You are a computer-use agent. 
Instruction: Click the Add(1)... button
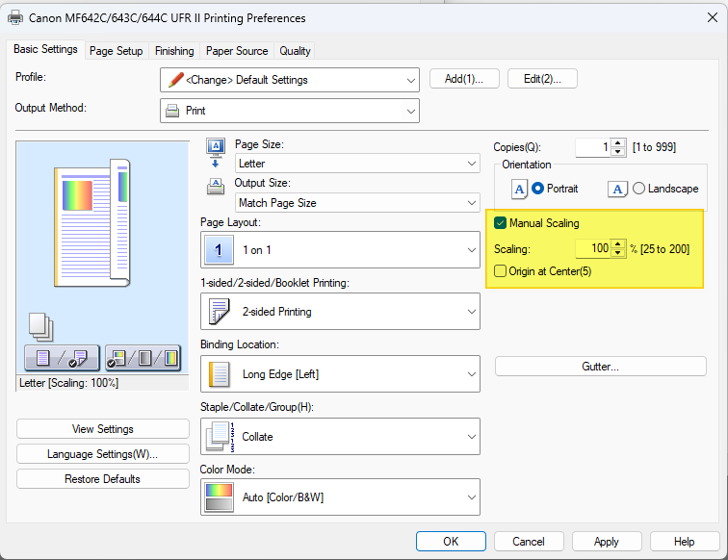[464, 79]
